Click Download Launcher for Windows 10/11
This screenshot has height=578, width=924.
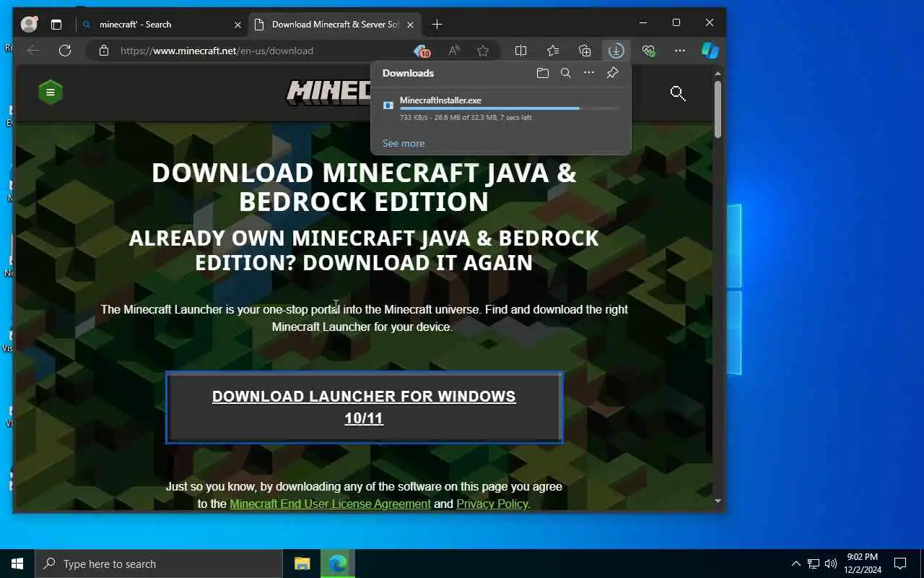[x=364, y=407]
